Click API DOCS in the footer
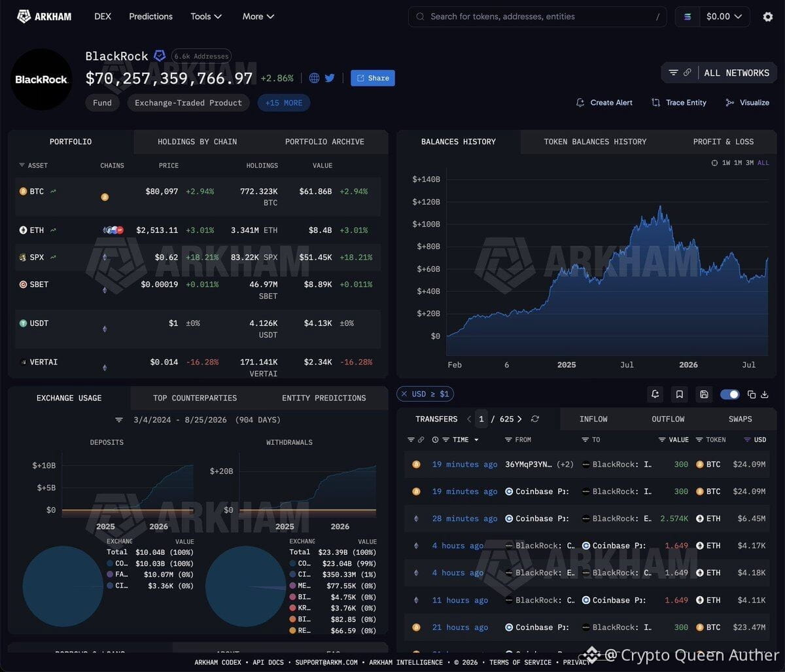Viewport: 785px width, 672px height. click(267, 662)
